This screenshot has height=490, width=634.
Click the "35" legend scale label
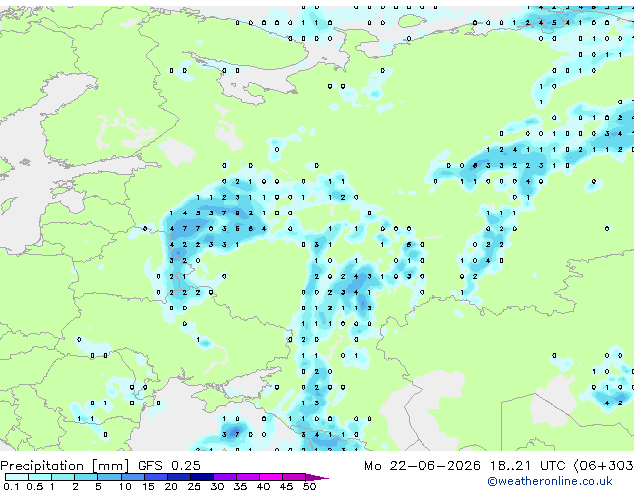click(240, 486)
